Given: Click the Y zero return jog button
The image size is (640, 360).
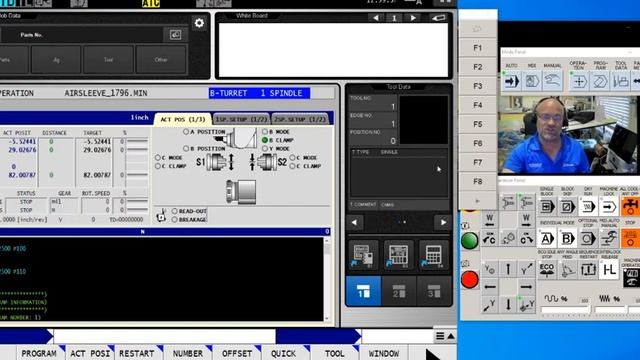Looking at the screenshot, I should pyautogui.click(x=490, y=269).
